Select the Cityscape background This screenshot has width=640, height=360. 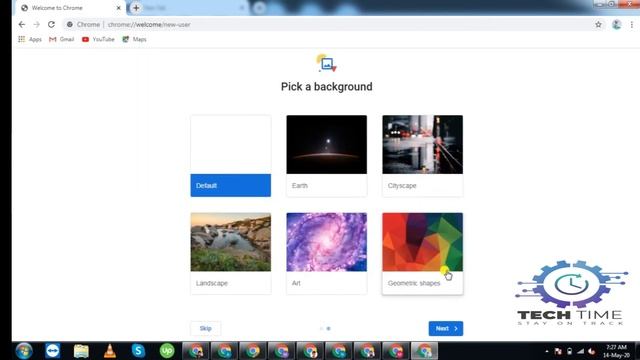422,156
